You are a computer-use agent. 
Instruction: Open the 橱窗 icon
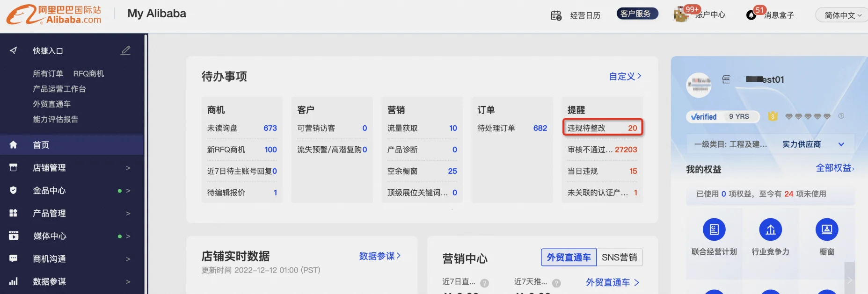[x=827, y=229]
